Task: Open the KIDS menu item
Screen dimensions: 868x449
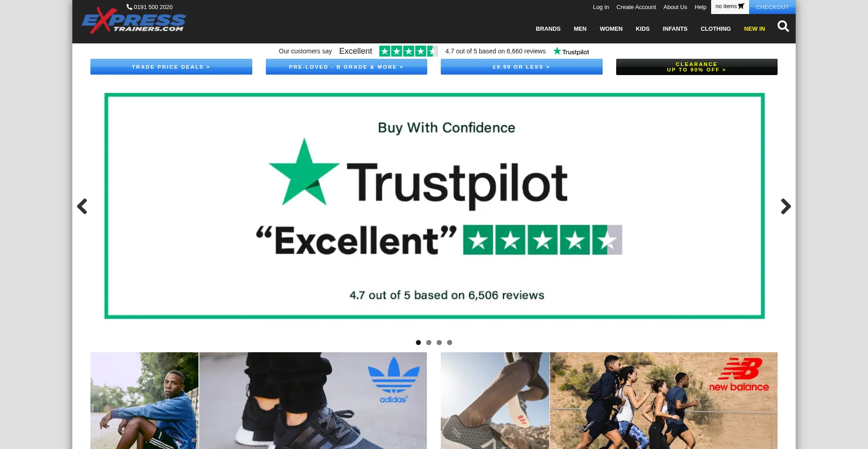Action: pyautogui.click(x=642, y=28)
